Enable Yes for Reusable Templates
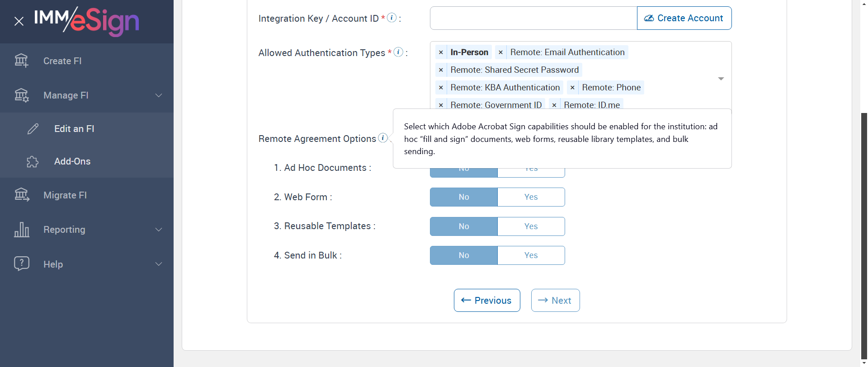Screen dimensions: 868x367 pos(531,226)
